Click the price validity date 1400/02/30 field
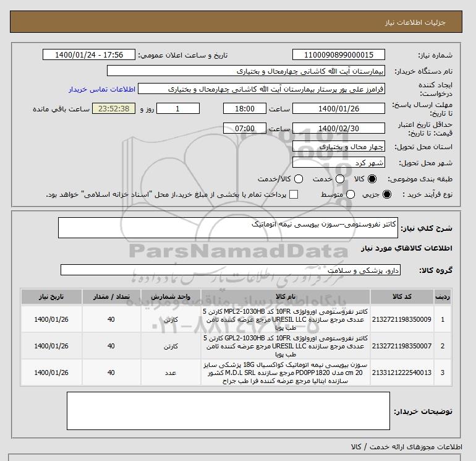The height and width of the screenshot is (461, 476). tap(339, 128)
